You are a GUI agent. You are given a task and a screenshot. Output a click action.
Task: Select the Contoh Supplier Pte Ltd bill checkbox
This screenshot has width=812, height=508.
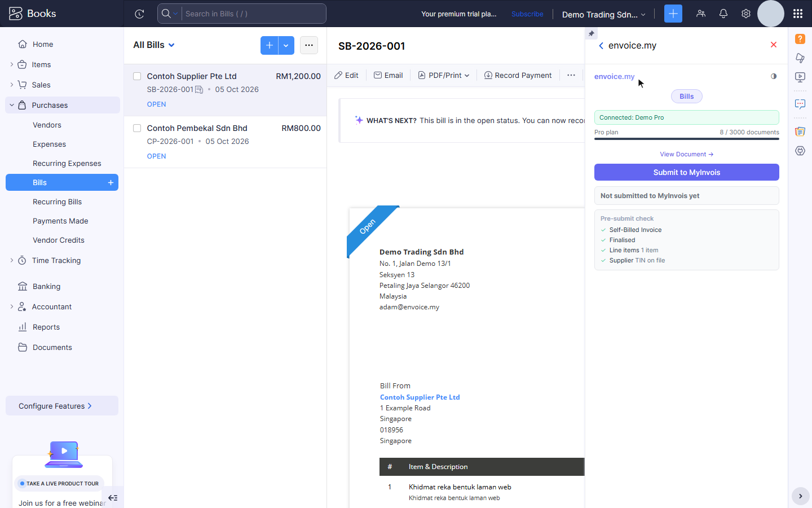point(137,76)
